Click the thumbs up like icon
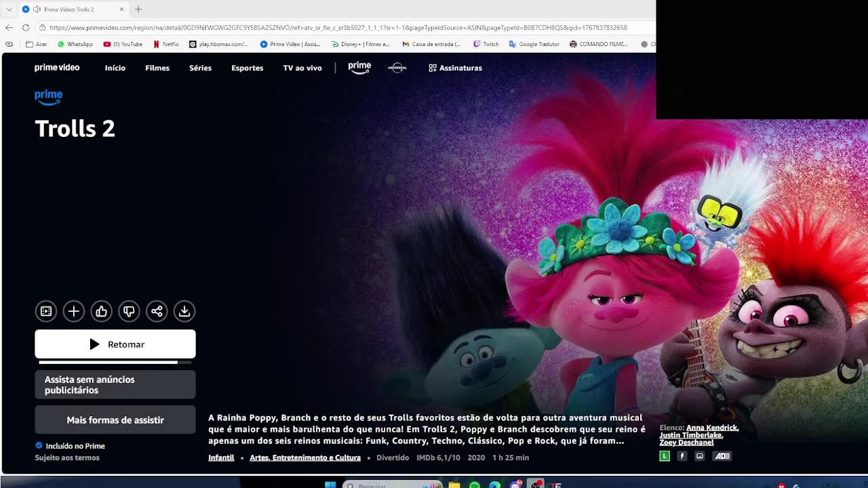Viewport: 868px width, 488px height. point(102,311)
